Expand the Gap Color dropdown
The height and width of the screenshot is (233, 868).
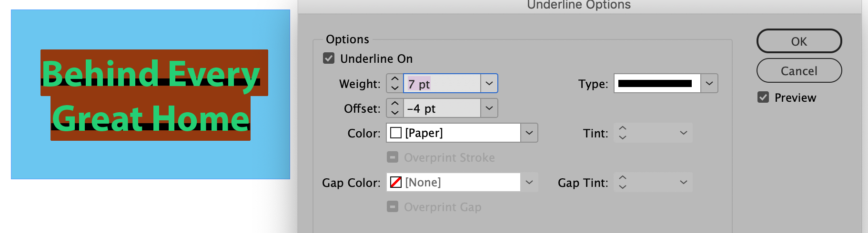tap(529, 183)
